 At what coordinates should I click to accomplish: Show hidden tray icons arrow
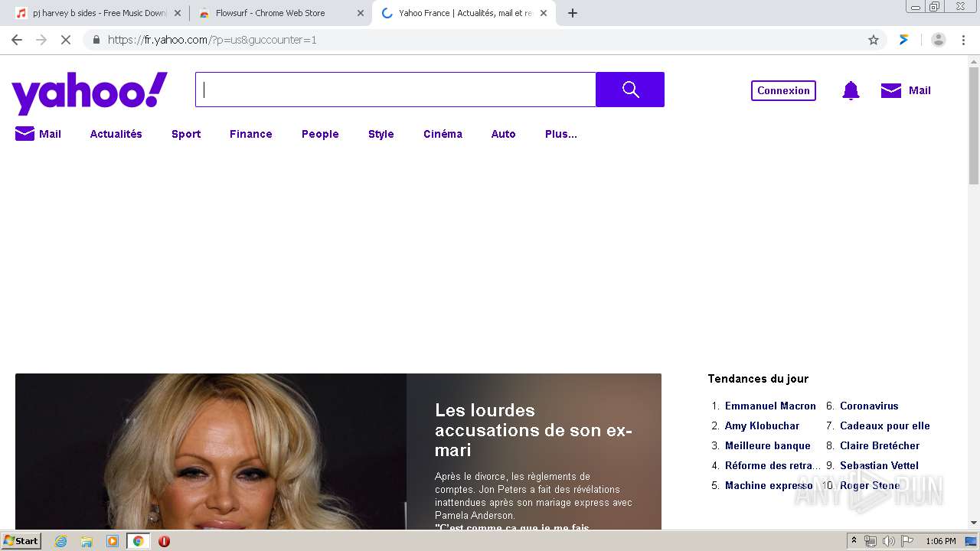point(854,541)
